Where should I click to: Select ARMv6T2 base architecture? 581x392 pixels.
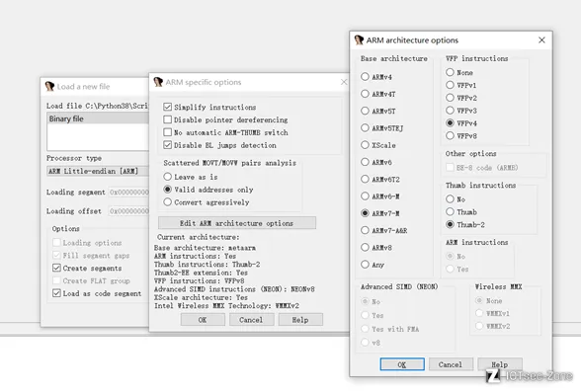365,179
